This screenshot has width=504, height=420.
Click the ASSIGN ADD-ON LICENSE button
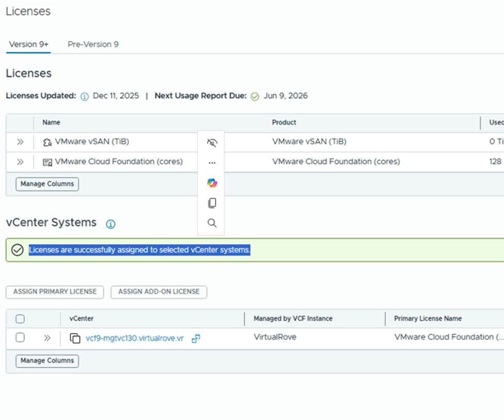(x=159, y=292)
